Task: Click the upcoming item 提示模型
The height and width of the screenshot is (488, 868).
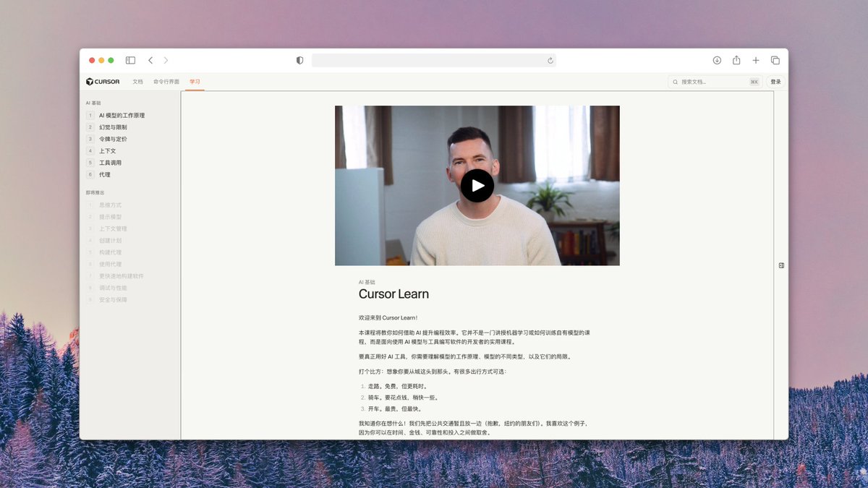Action: (110, 217)
